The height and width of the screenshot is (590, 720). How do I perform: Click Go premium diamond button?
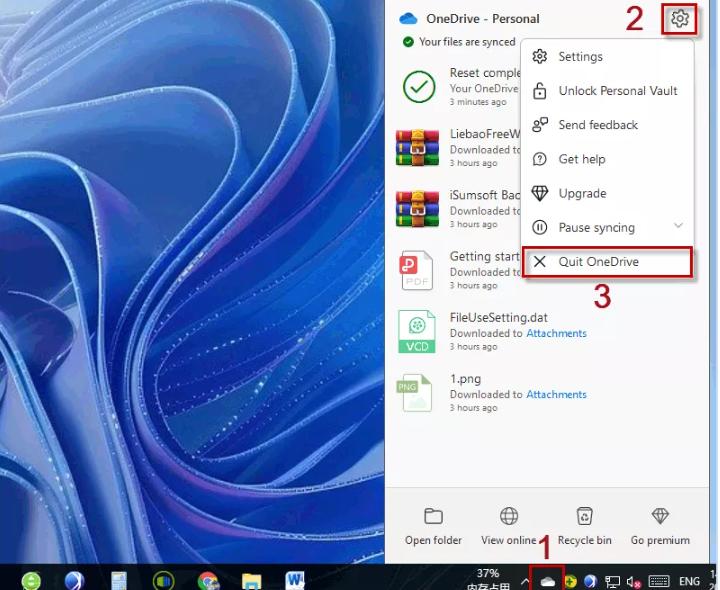(x=660, y=527)
